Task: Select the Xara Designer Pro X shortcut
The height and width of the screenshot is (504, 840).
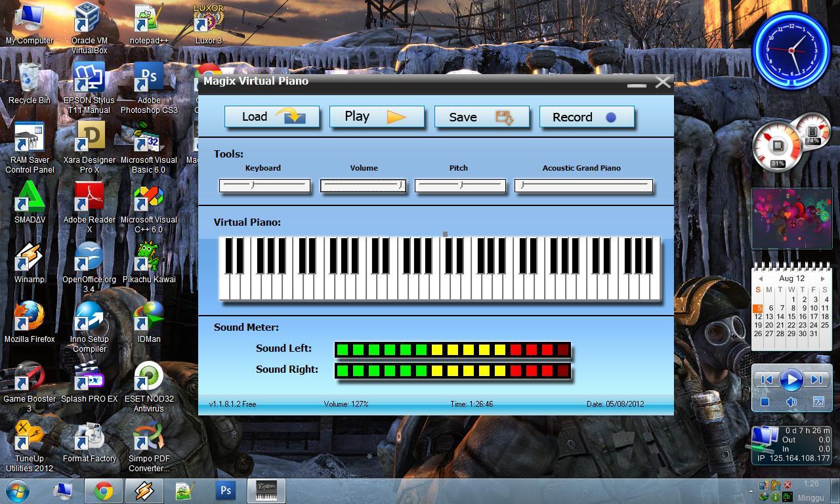Action: (89, 148)
